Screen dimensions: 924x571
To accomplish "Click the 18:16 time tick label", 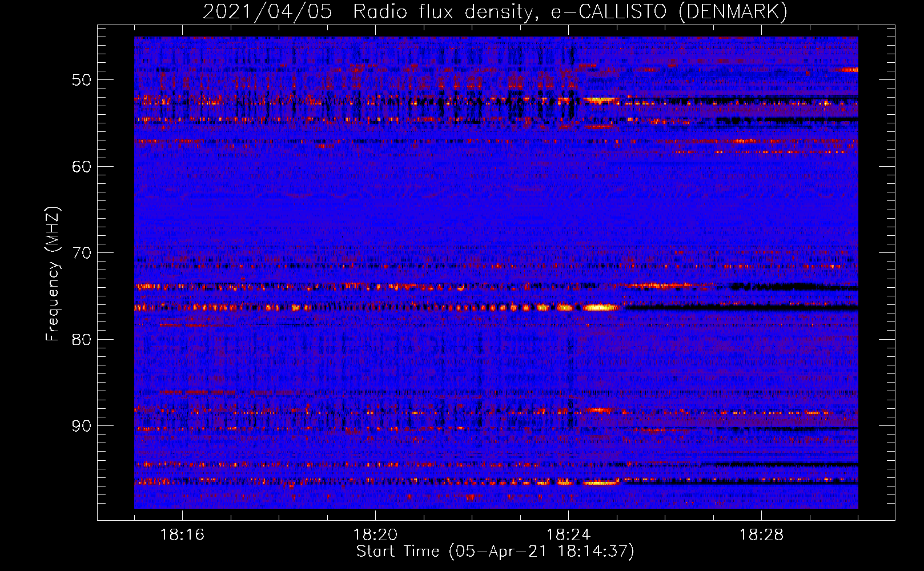I will [182, 535].
